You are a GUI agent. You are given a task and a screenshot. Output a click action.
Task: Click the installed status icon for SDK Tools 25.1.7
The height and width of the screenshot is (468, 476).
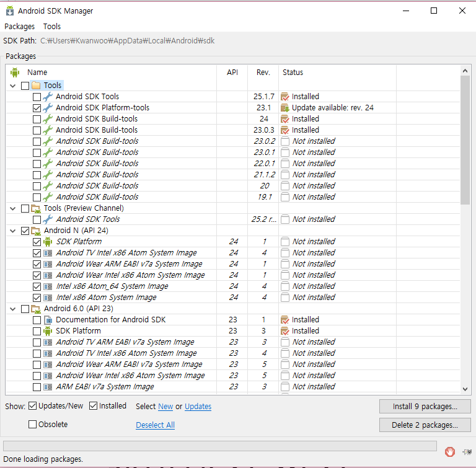[284, 97]
